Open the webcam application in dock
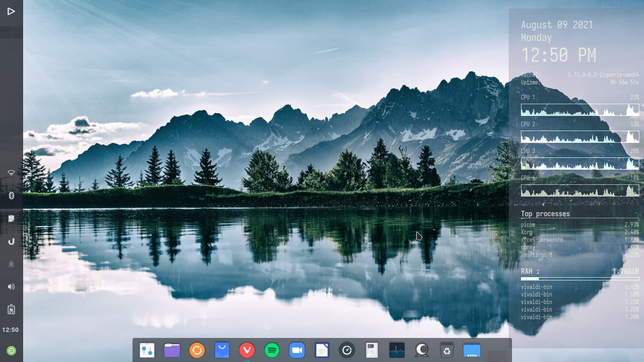Image resolution: width=644 pixels, height=362 pixels. tap(422, 350)
